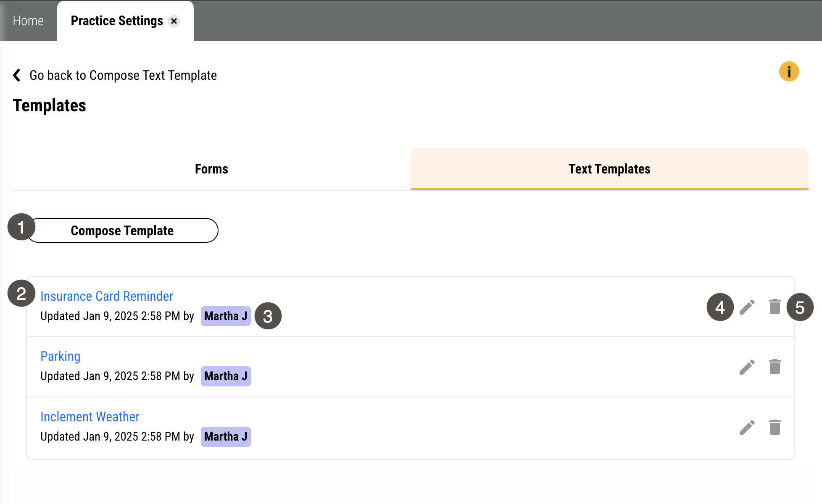
Task: Click Martha J badge in Insurance Card row
Action: click(x=226, y=316)
